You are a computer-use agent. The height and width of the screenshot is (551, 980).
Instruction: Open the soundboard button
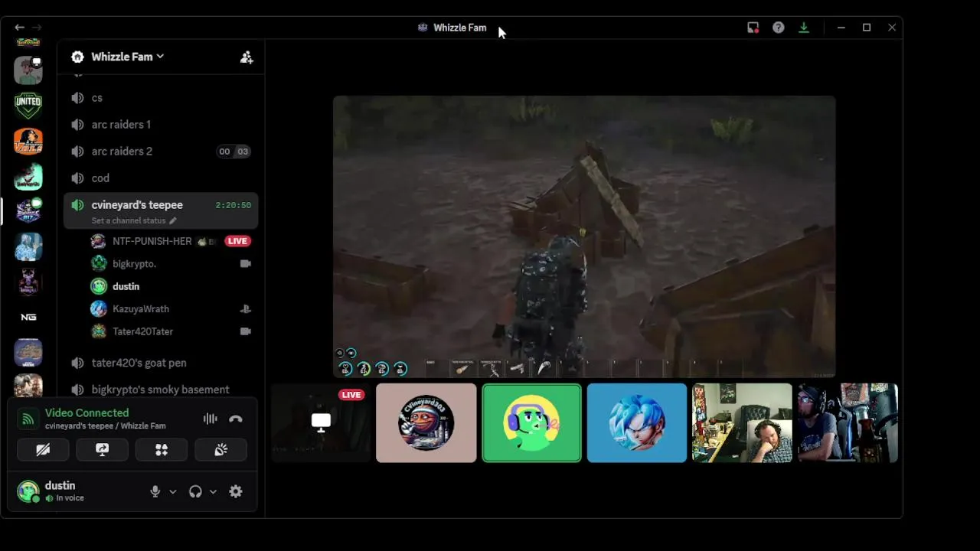coord(220,450)
